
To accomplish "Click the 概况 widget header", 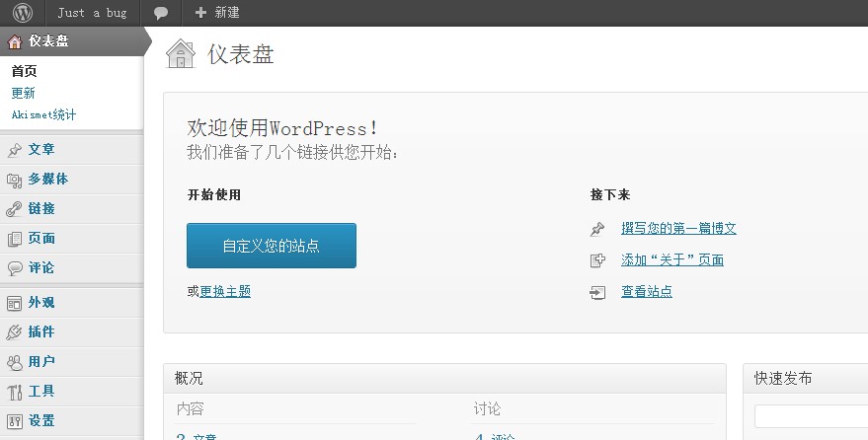I will click(444, 378).
